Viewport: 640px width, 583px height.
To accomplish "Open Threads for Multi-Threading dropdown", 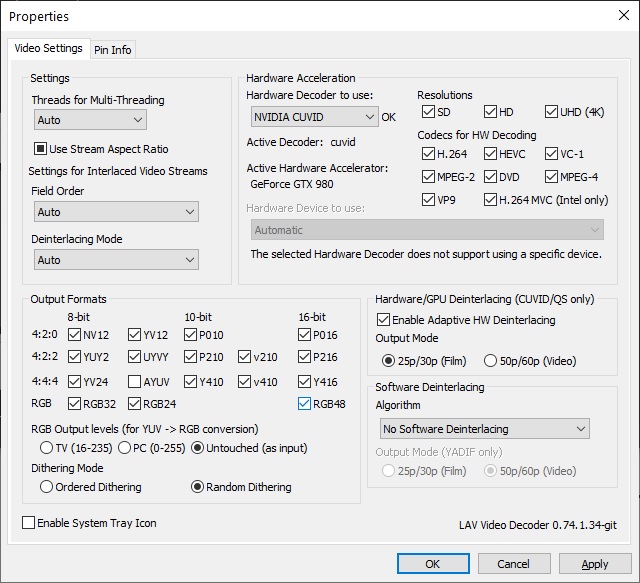I will (x=89, y=120).
